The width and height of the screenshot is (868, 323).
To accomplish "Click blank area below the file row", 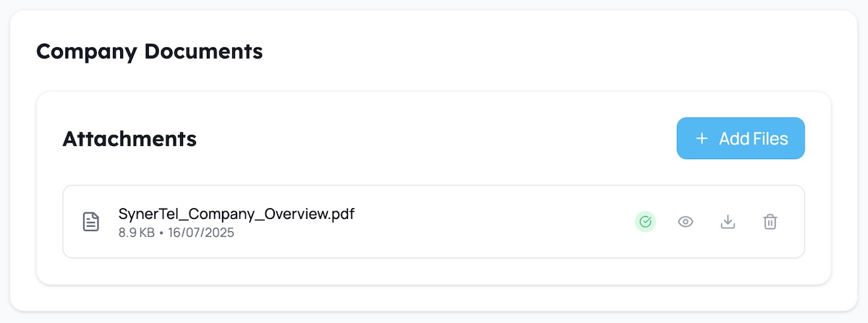I will [434, 271].
